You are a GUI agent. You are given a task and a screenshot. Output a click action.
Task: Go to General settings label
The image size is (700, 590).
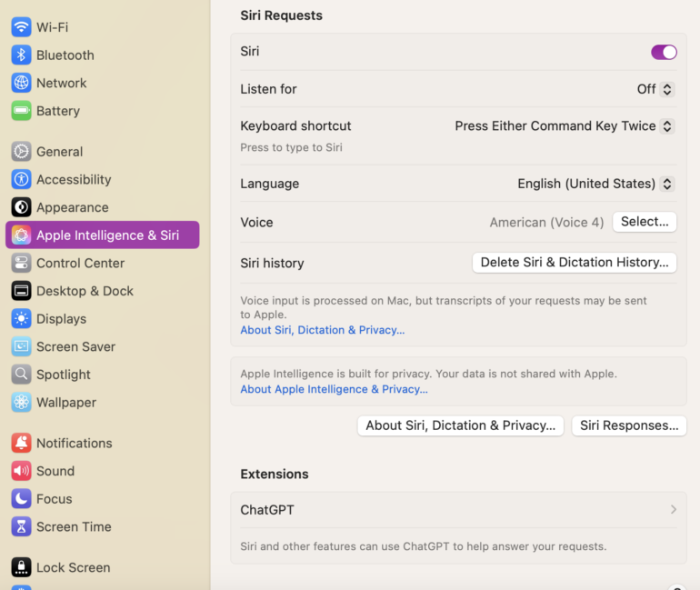point(59,152)
